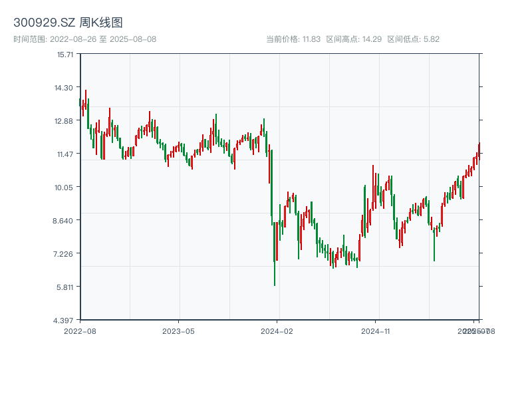The height and width of the screenshot is (399, 532).
Task: Click the 14.30 price axis label
Action: pyautogui.click(x=65, y=87)
